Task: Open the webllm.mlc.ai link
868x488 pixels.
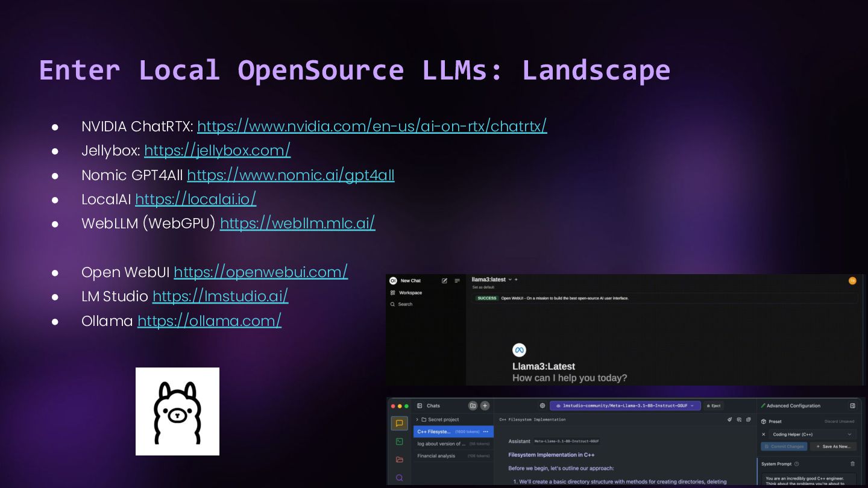Action: [x=297, y=223]
